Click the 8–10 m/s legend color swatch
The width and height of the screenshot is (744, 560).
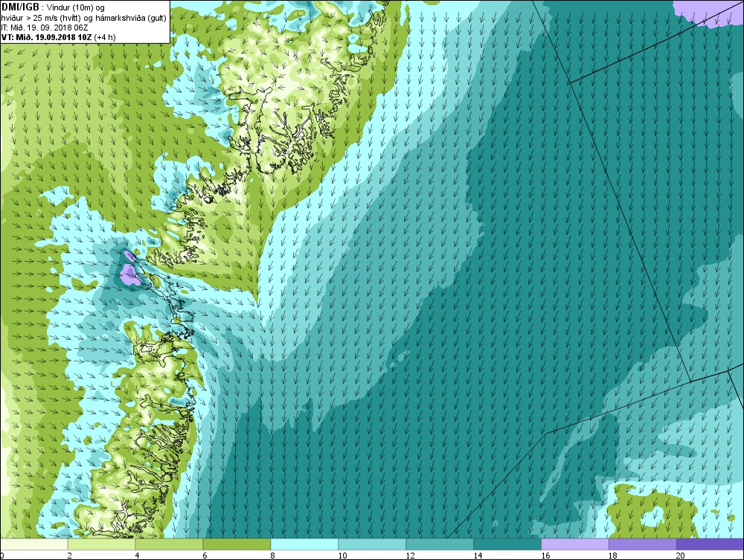click(x=304, y=544)
